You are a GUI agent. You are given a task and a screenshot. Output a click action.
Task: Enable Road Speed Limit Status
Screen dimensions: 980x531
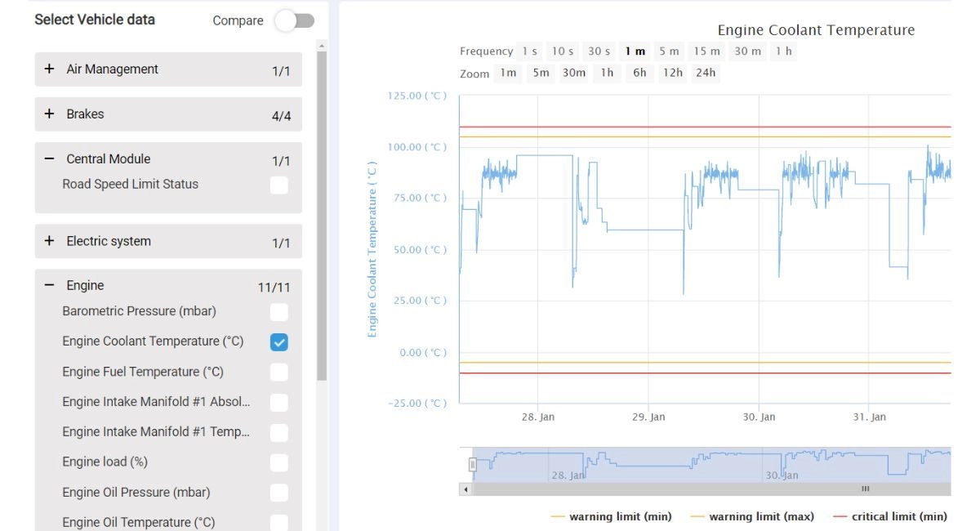[278, 185]
